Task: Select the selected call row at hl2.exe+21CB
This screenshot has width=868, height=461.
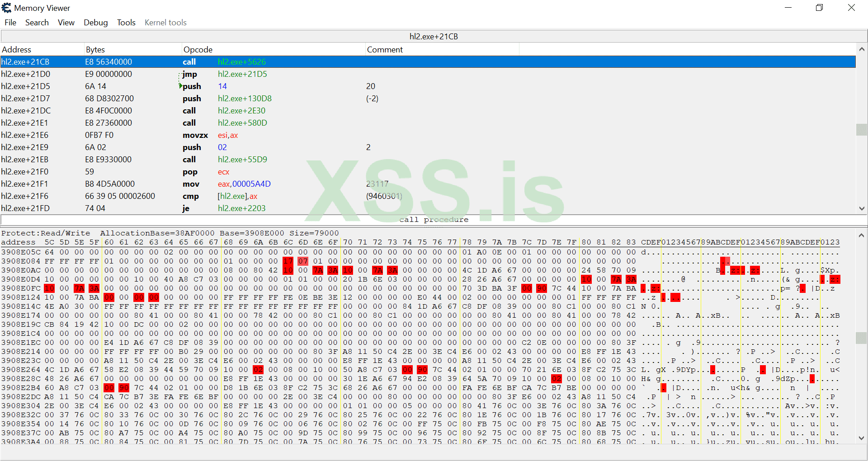Action: 428,62
